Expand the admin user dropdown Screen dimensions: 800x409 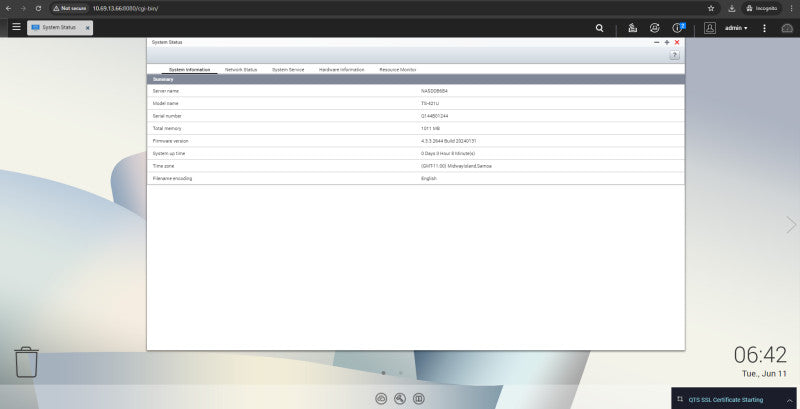pos(736,28)
